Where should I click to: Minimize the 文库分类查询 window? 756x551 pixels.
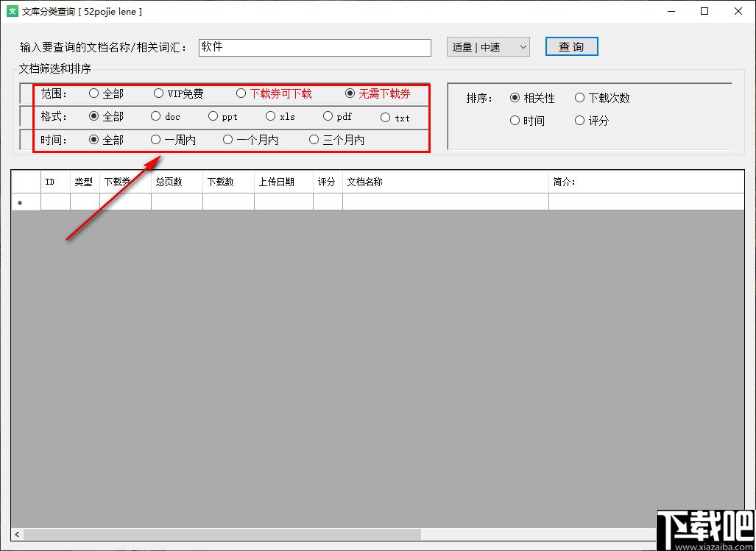tap(671, 11)
